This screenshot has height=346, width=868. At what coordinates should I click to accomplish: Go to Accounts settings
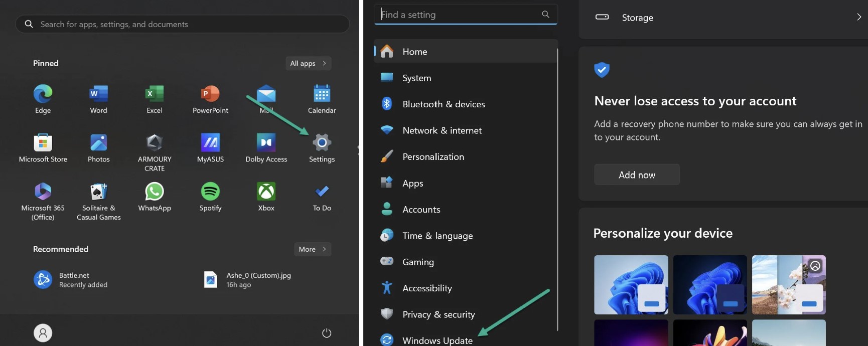466,209
